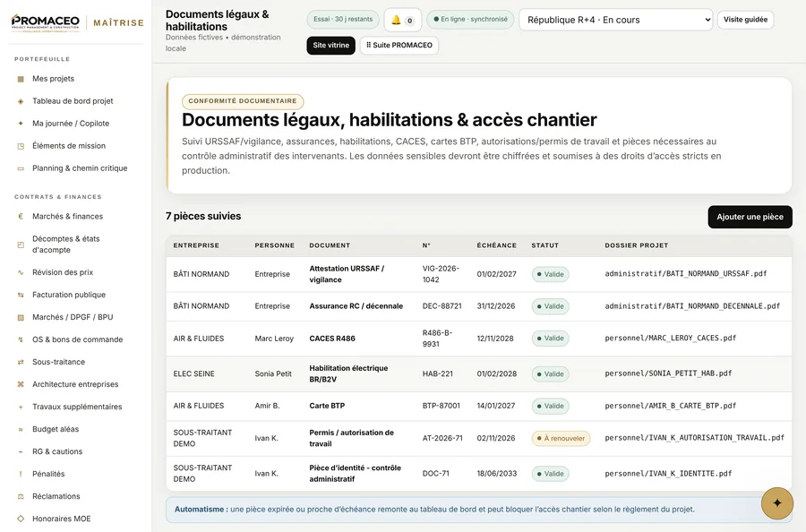Click the euro icon for Marchés & finances
This screenshot has height=532, width=806.
[x=21, y=217]
